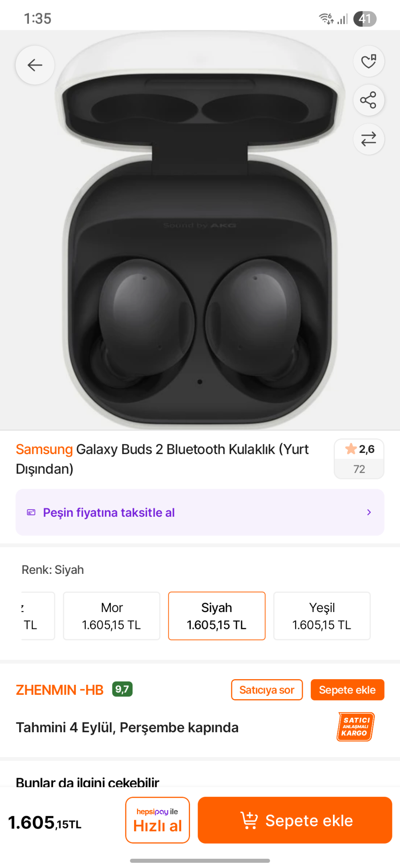Open the share icon
Screen dimensions: 400x868
tap(368, 100)
